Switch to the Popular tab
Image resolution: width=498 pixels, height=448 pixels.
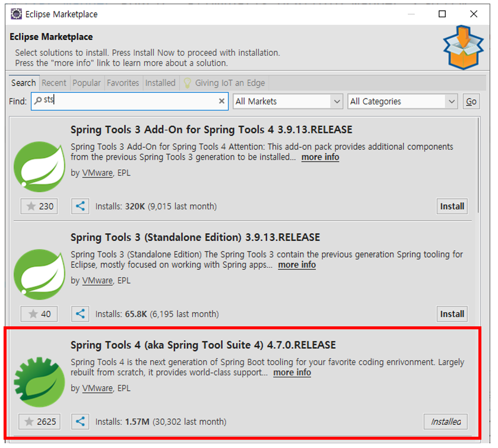click(x=87, y=83)
